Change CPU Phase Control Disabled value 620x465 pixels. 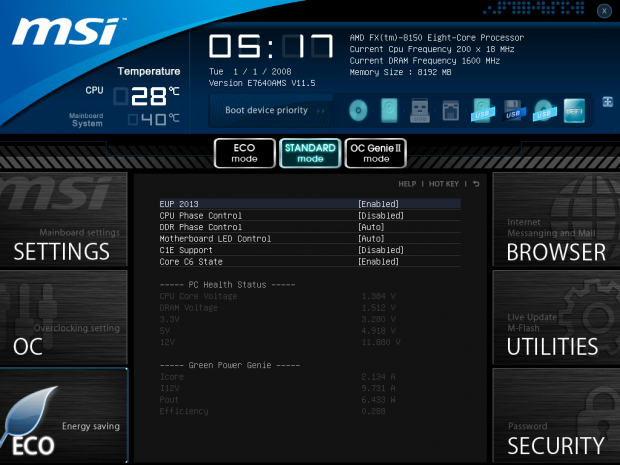coord(381,215)
